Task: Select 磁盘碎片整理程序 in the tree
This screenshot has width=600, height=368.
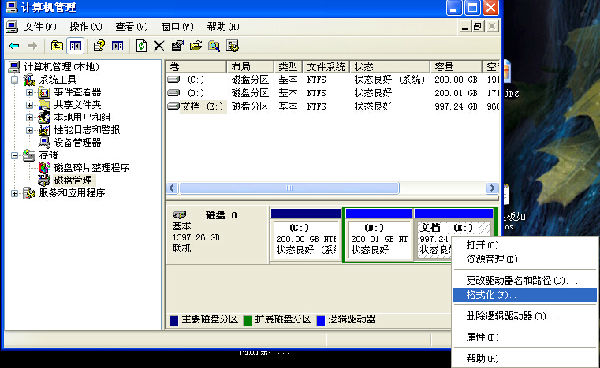Action: (x=91, y=168)
